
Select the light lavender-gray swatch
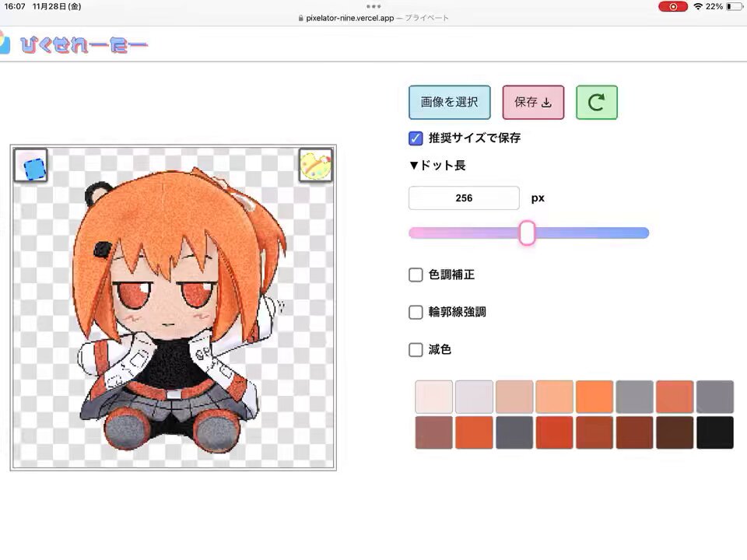(x=474, y=397)
